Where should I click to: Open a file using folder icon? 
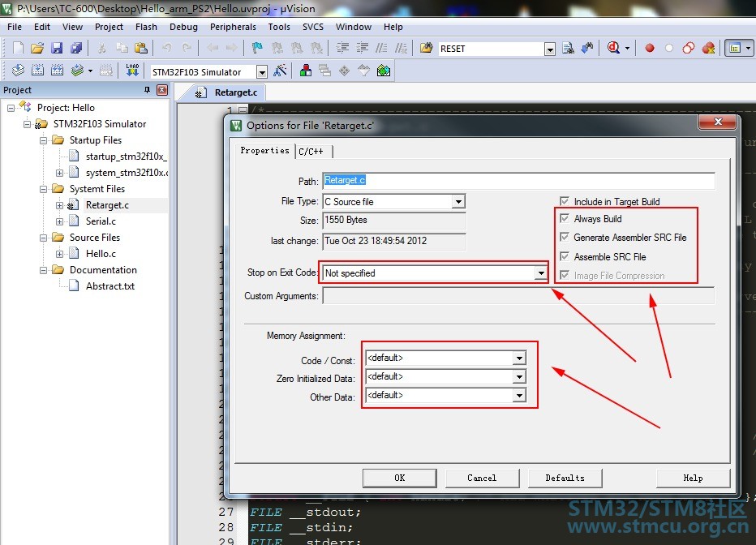coord(37,48)
